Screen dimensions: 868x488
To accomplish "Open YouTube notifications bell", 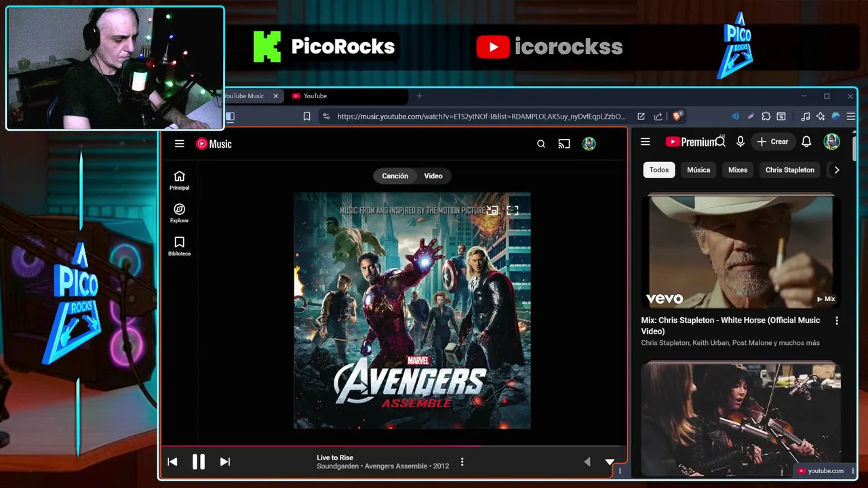I will point(806,142).
